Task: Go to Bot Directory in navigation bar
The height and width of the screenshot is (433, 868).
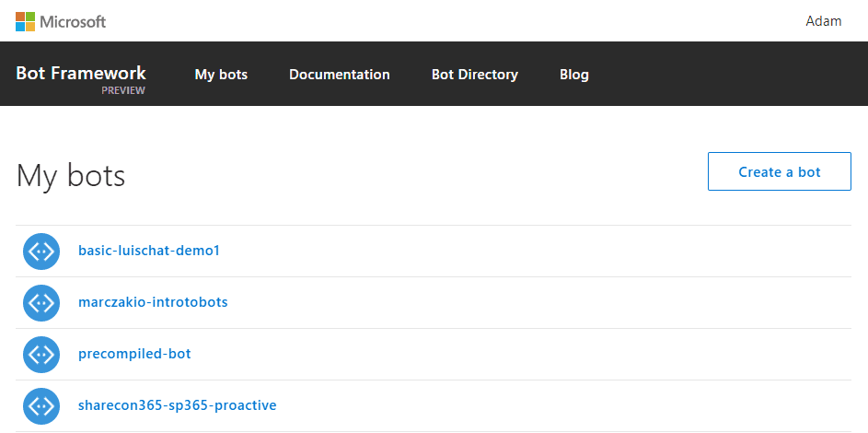Action: coord(474,75)
